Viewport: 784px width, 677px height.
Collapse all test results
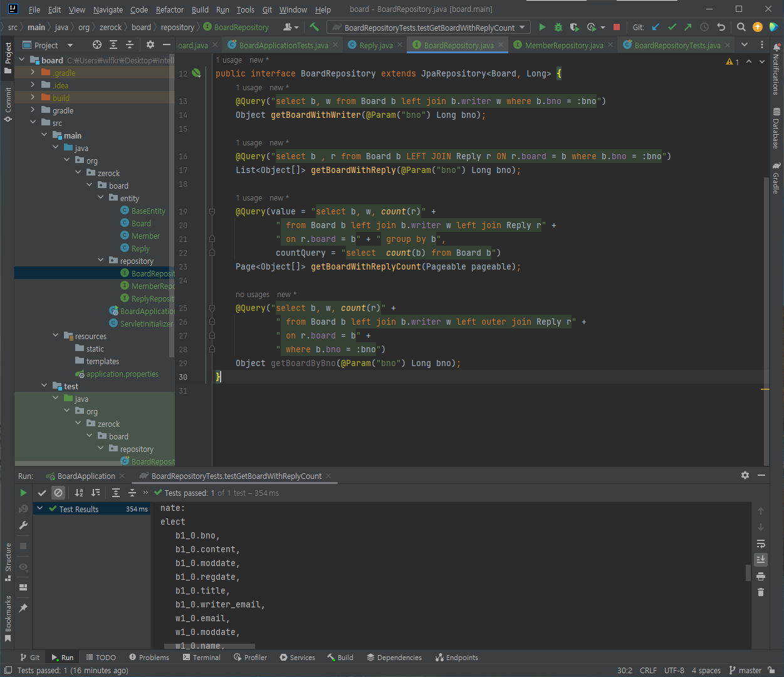point(132,493)
